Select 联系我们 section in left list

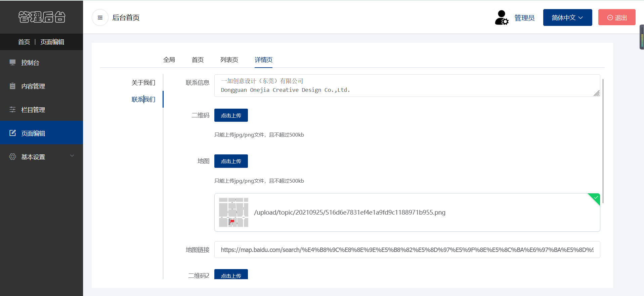[143, 100]
